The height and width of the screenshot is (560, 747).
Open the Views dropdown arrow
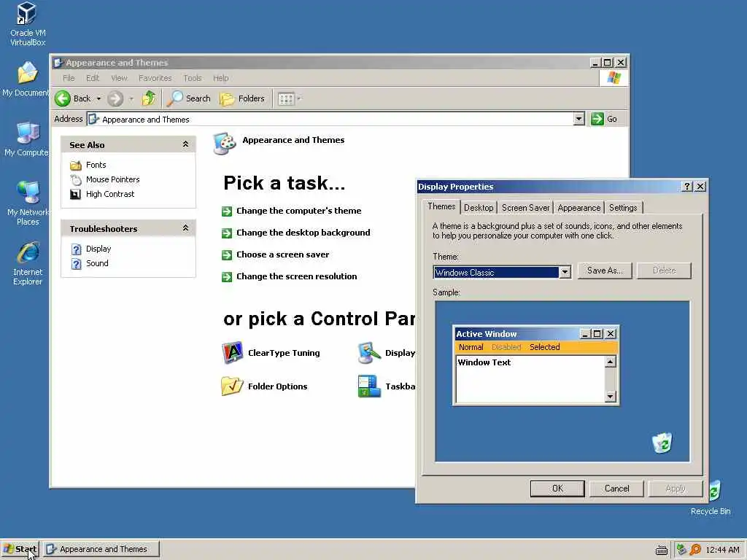299,99
